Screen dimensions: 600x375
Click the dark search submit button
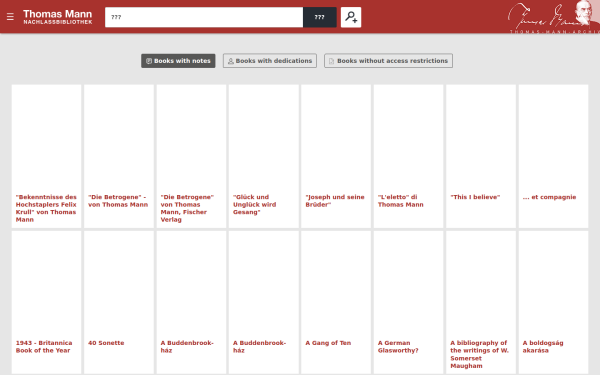tap(320, 17)
